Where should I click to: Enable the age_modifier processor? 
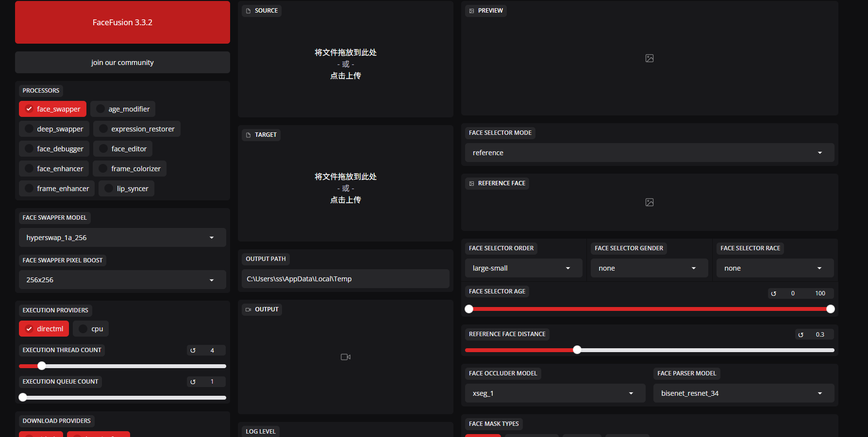pyautogui.click(x=123, y=109)
